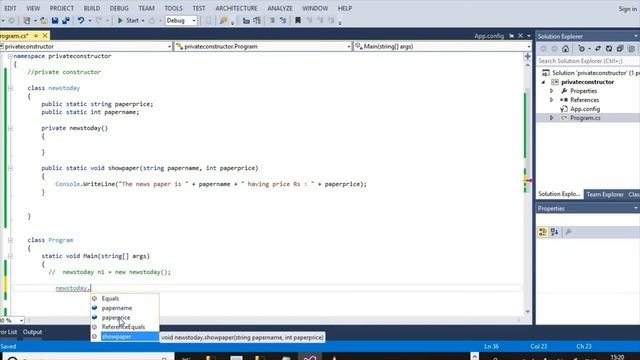
Task: Start debugging with the green Start button
Action: (x=129, y=20)
